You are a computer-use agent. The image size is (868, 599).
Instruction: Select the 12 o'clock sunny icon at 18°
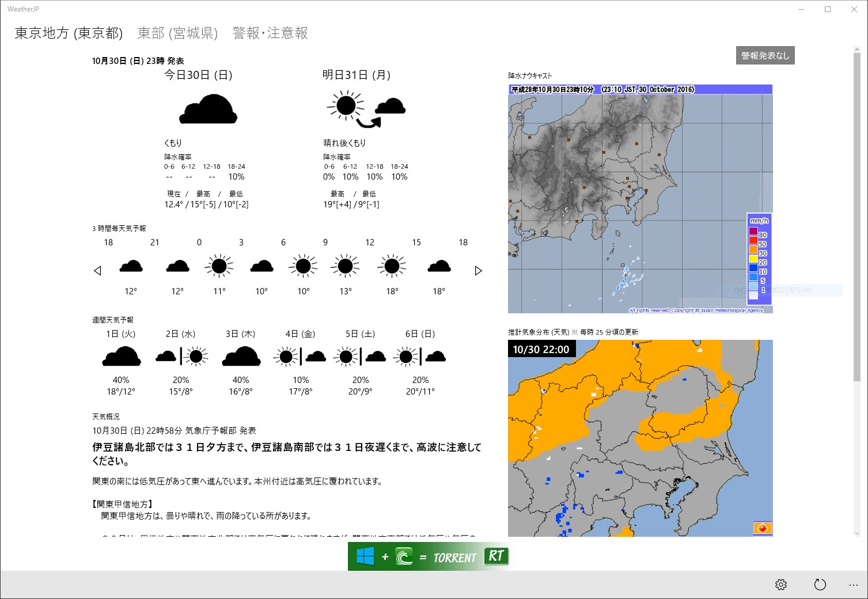pos(392,266)
